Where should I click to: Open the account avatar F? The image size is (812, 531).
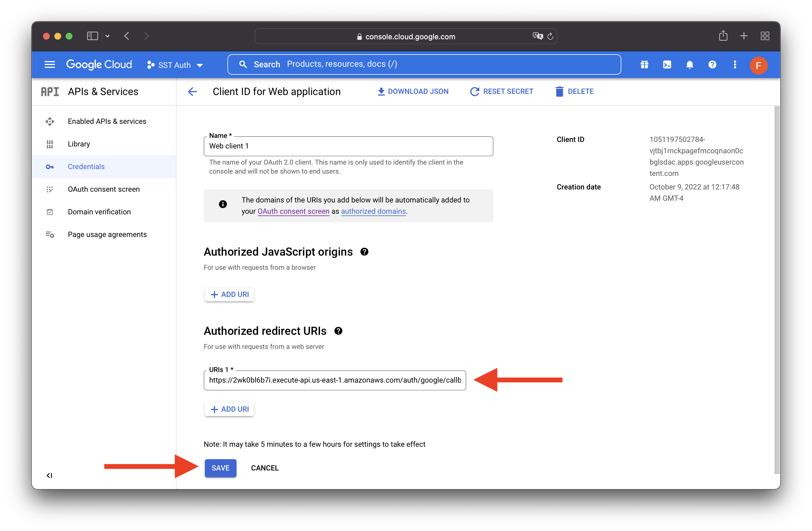tap(758, 65)
